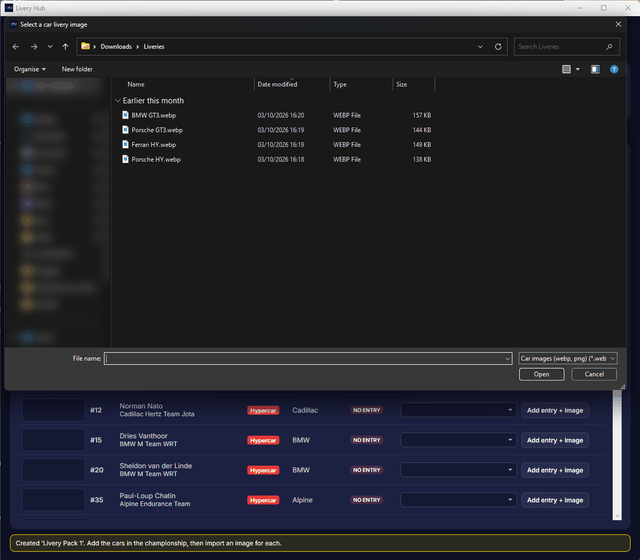
Task: Click the scrollbar down arrow in Livery Hub
Action: coord(617,516)
